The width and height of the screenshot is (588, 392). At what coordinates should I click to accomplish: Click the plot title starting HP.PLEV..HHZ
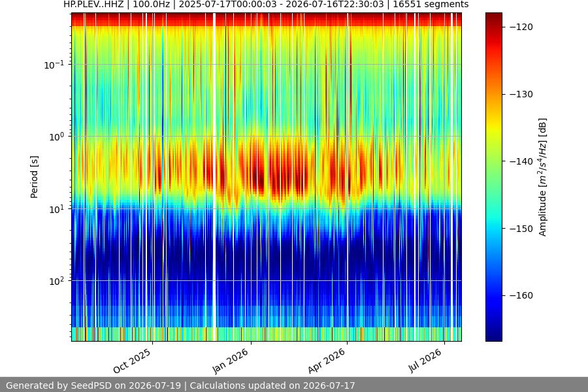pos(266,5)
